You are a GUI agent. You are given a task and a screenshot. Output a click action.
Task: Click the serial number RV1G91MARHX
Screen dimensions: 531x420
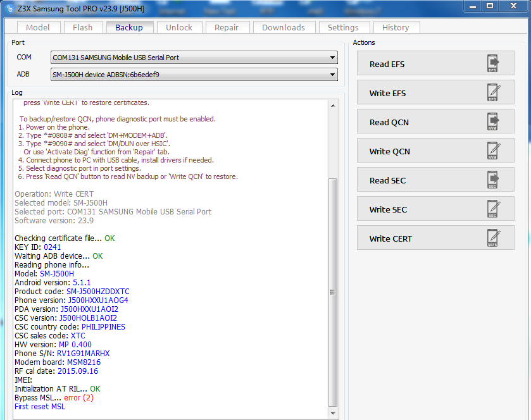(84, 354)
